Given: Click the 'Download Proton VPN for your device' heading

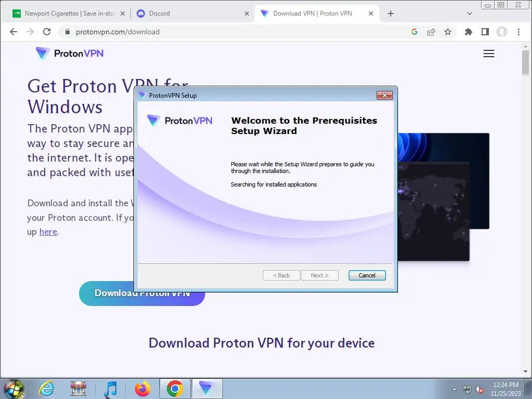Looking at the screenshot, I should [x=262, y=343].
